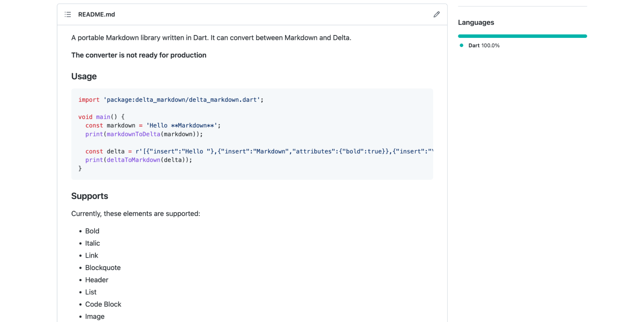644x322 pixels.
Task: Click the 'Blockquote' list item
Action: point(103,268)
